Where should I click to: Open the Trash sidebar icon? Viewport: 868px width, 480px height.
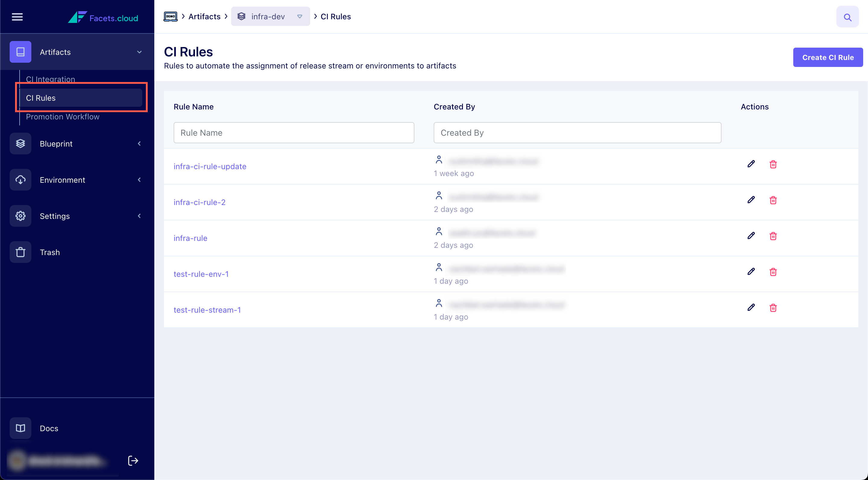(20, 252)
